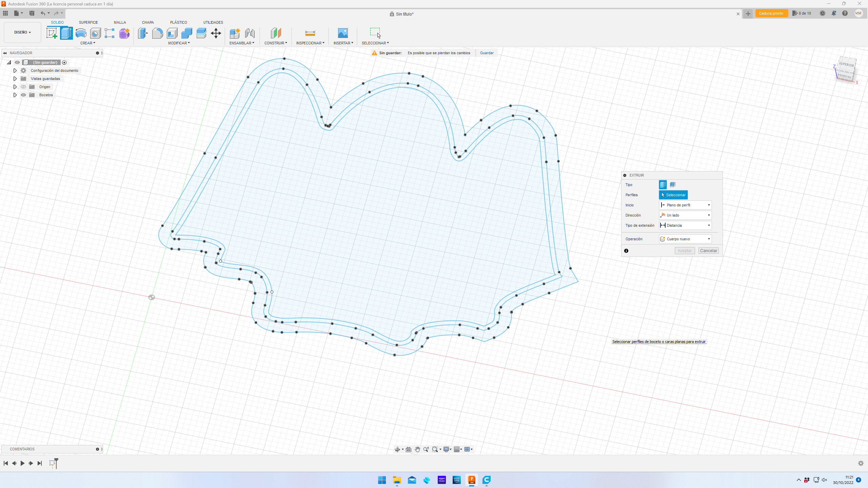This screenshot has height=488, width=868.
Task: Click the Cancelar button
Action: pos(708,251)
